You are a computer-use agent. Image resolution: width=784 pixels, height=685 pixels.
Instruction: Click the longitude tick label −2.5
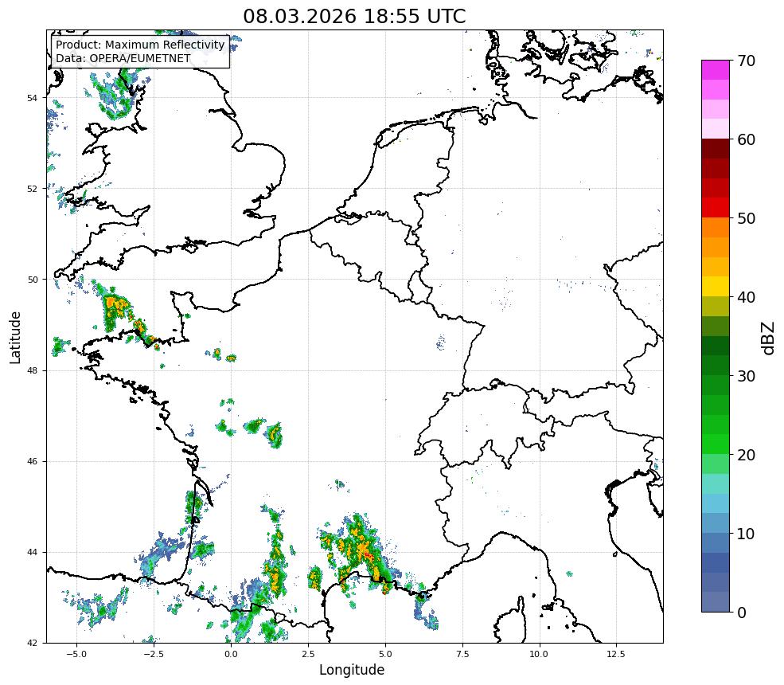coord(154,654)
